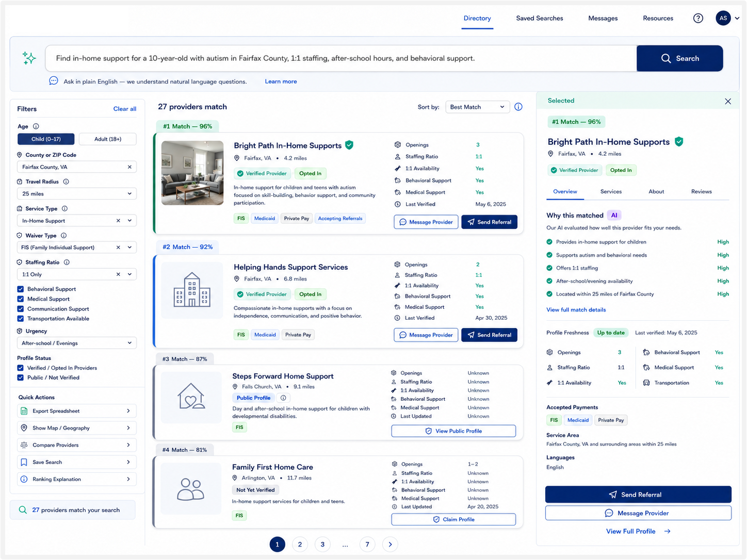Toggle the Transportation Available checkbox
This screenshot has height=560, width=747.
pos(21,319)
